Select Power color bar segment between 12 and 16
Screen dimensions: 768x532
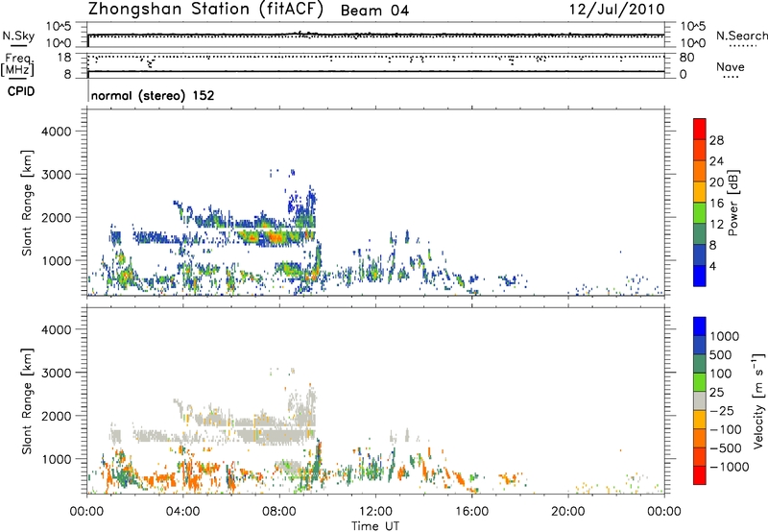700,213
